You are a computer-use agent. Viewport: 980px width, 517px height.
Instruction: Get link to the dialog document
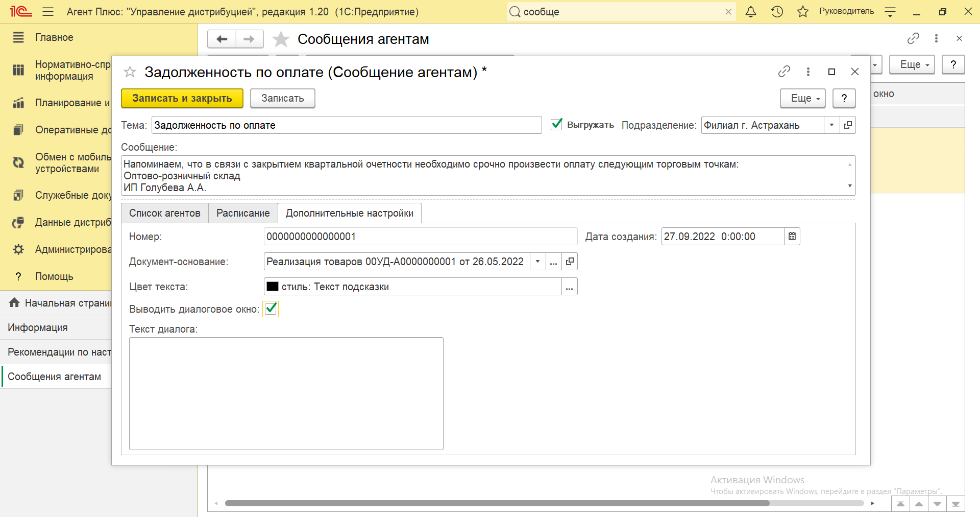pyautogui.click(x=784, y=72)
